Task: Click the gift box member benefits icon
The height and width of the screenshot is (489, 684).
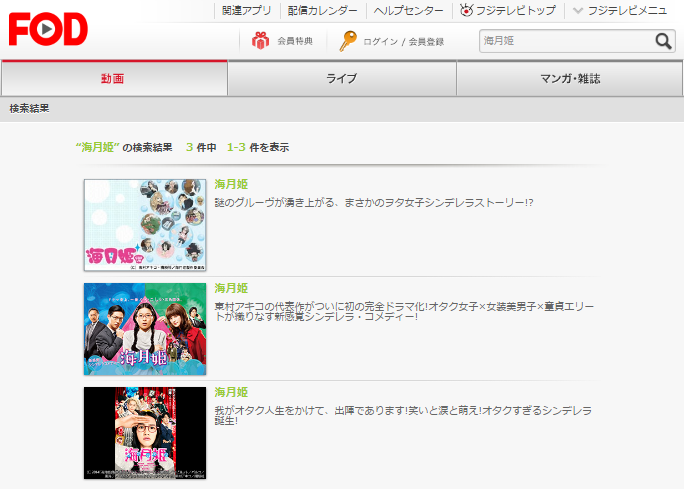Action: coord(260,41)
